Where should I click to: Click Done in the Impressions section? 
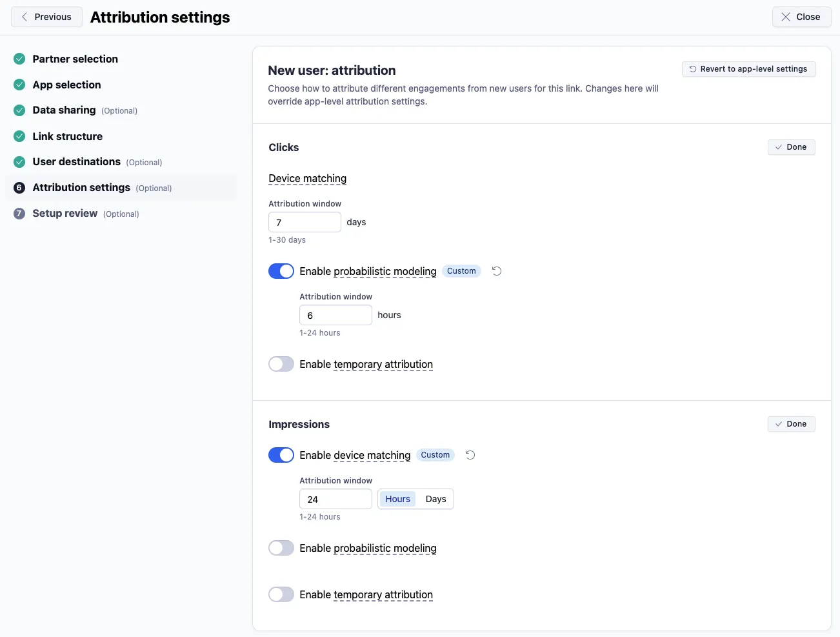pos(791,424)
